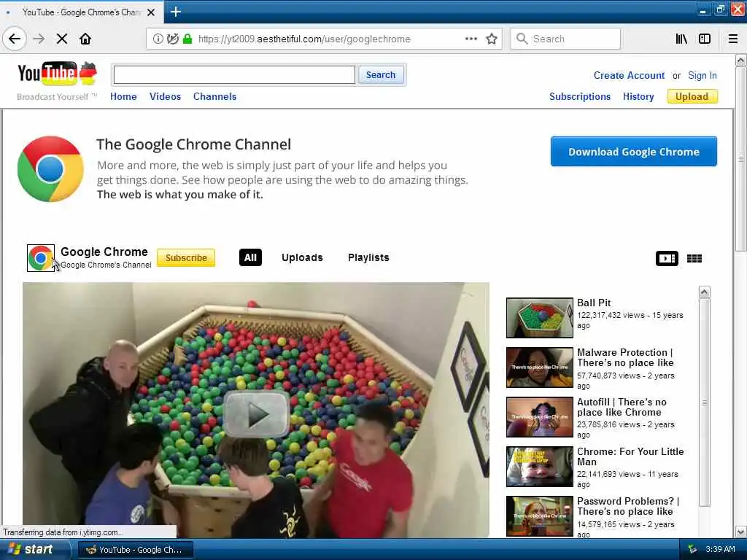Click Autofill | There's no place title
747x560 pixels.
622,407
